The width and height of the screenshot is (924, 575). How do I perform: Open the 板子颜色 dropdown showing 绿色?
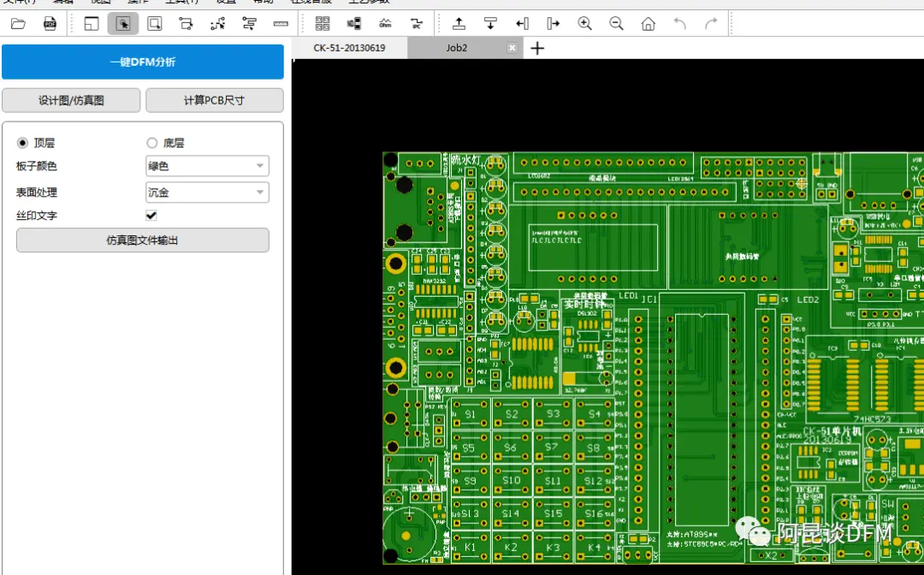coord(207,166)
